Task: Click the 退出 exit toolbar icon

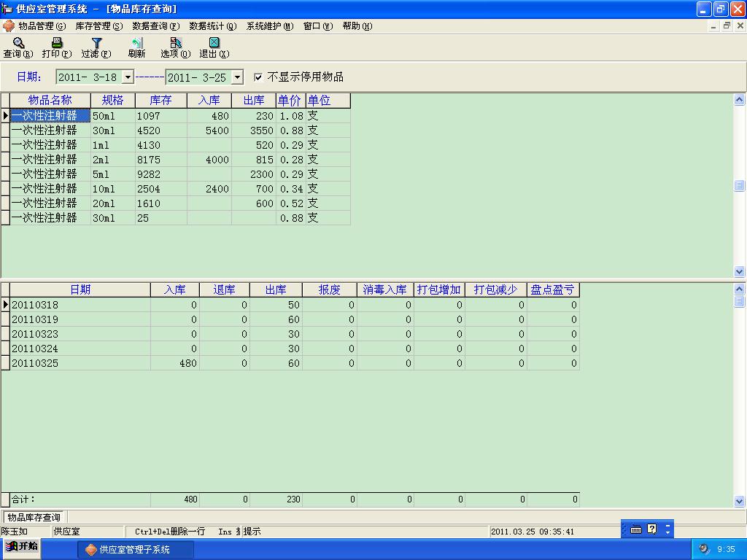Action: 214,44
